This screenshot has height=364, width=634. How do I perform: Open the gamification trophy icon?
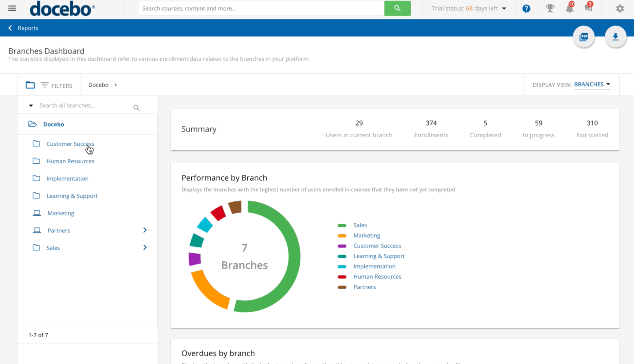tap(550, 8)
